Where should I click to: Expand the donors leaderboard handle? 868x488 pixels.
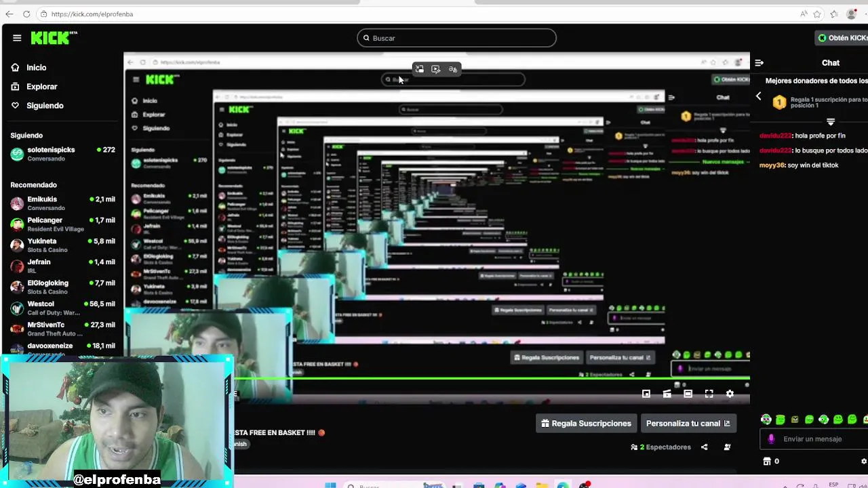(831, 122)
